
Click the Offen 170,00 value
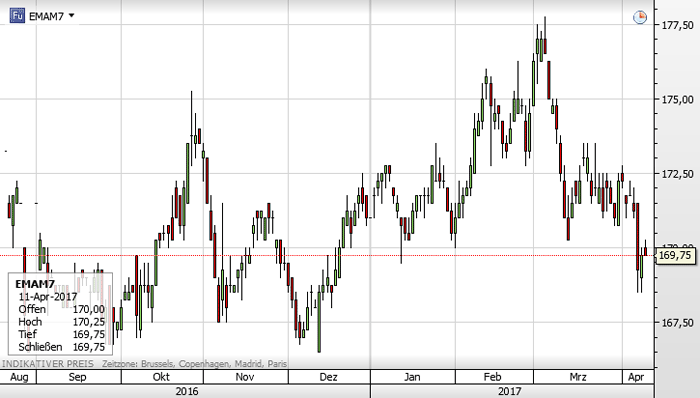(89, 309)
